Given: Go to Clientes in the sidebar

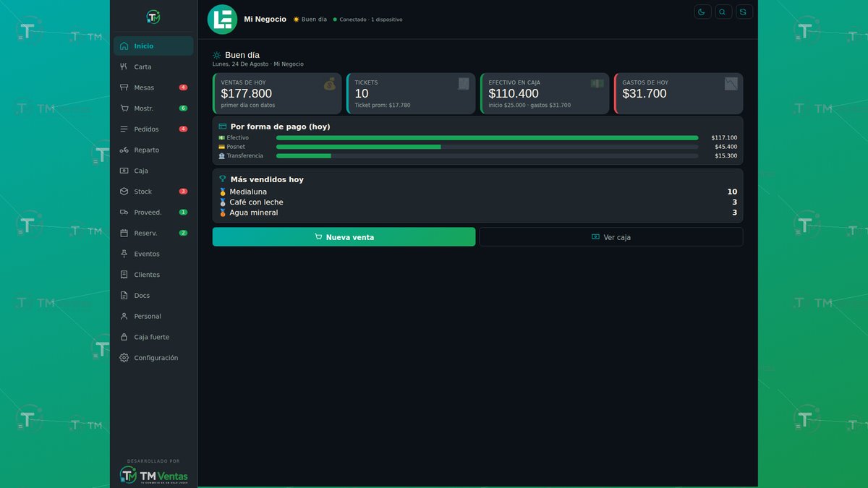Looking at the screenshot, I should point(153,275).
